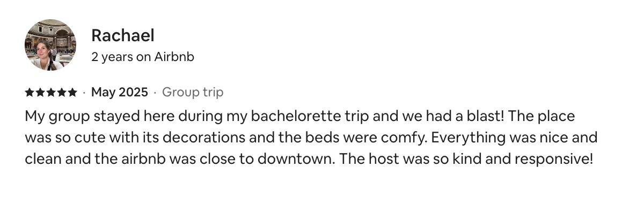Select the first rating star

tap(30, 93)
